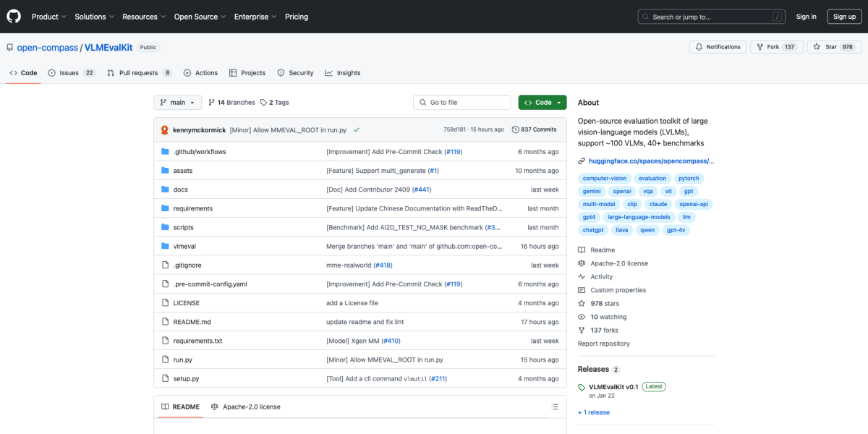
Task: Click the kennymckormick avatar icon
Action: pos(165,130)
